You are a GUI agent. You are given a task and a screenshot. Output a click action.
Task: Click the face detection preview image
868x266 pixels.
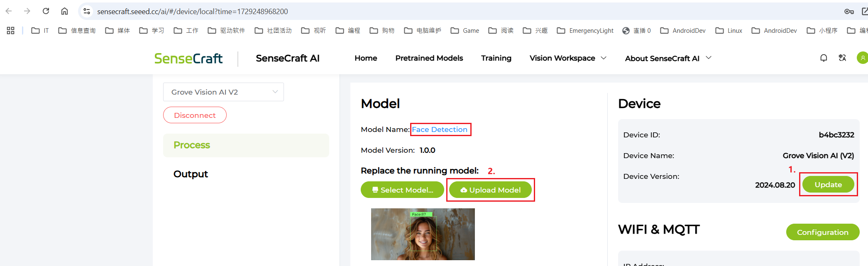pos(423,234)
